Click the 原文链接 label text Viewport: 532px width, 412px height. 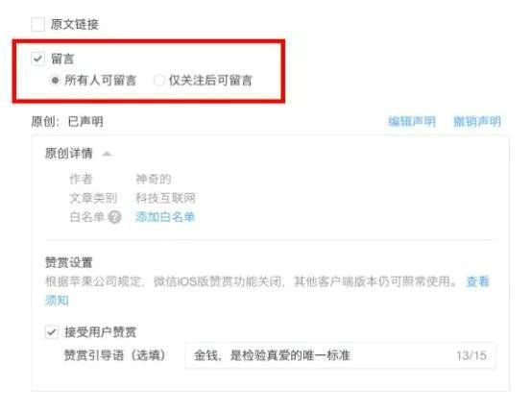(75, 24)
